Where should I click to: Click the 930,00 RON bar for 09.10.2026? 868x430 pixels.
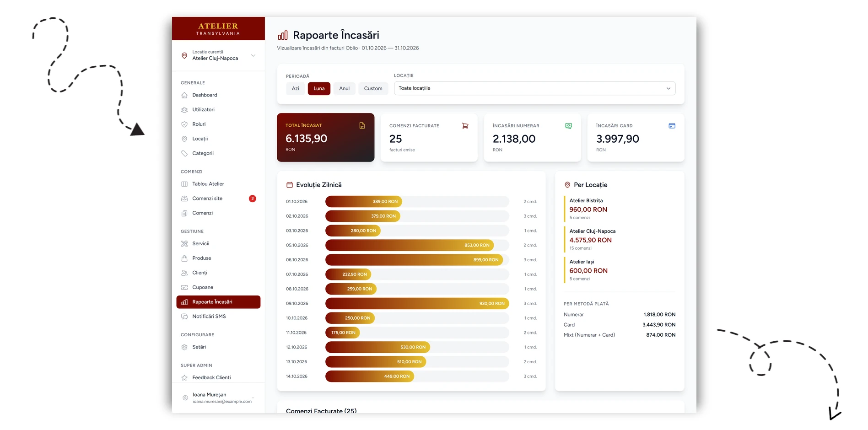pos(417,304)
